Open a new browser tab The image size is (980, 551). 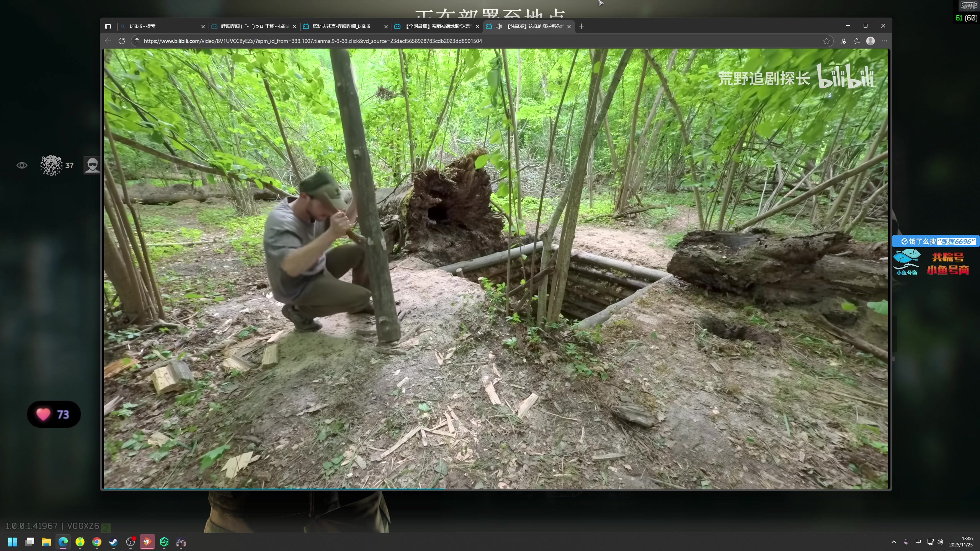coord(581,26)
